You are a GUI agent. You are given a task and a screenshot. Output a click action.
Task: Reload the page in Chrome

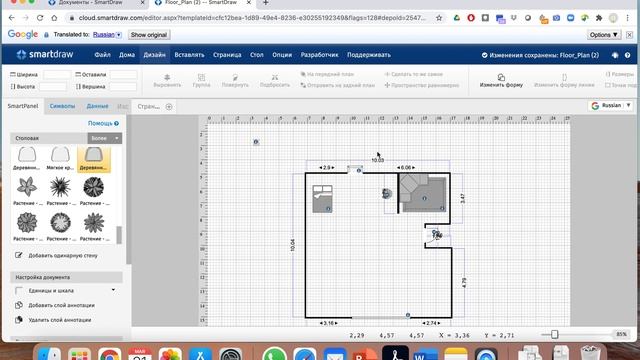coord(40,18)
